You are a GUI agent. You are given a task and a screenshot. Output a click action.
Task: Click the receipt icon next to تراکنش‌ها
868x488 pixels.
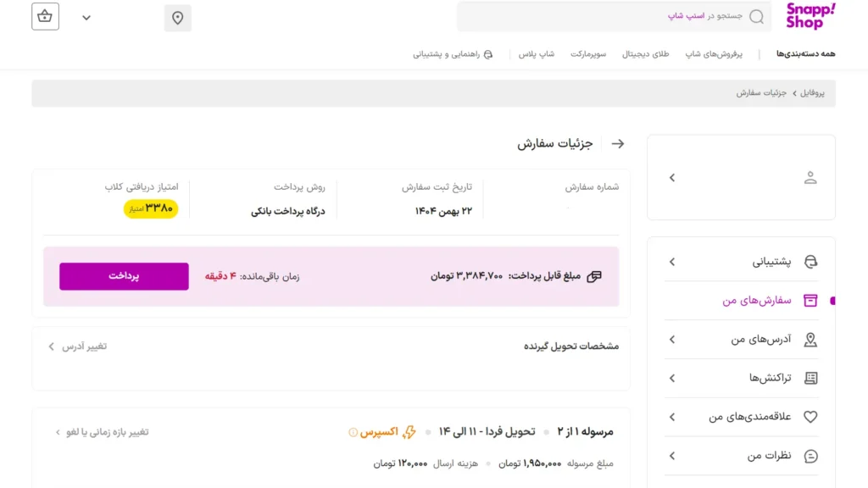(x=811, y=378)
